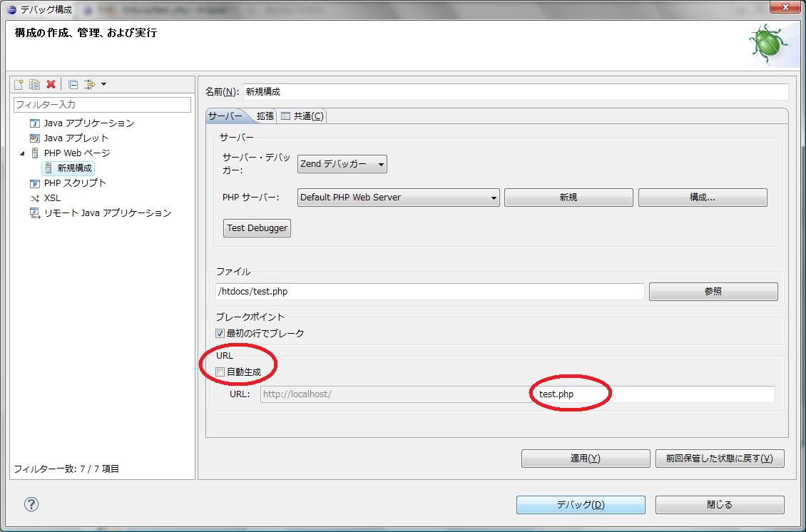Apply changes with the 適用 button

coord(586,459)
